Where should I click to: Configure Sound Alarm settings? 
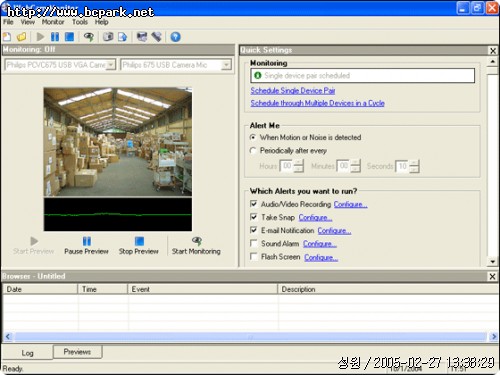[x=320, y=244]
